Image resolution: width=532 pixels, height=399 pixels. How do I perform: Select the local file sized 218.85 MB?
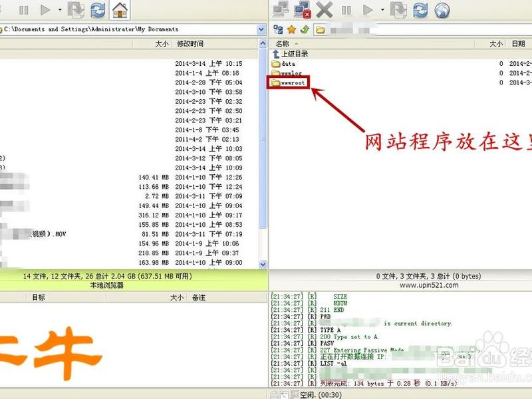click(x=129, y=253)
